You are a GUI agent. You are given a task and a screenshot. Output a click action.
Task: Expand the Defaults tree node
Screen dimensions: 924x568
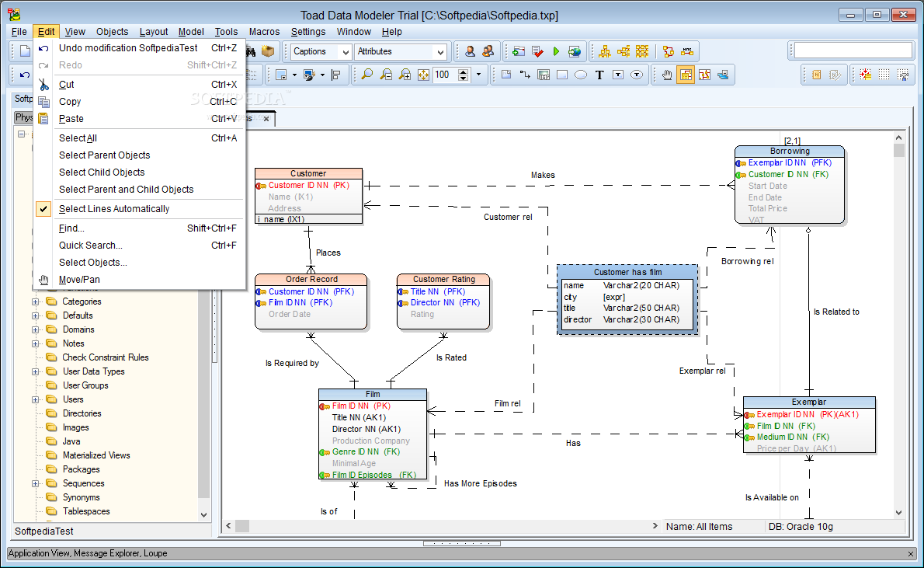tap(36, 315)
